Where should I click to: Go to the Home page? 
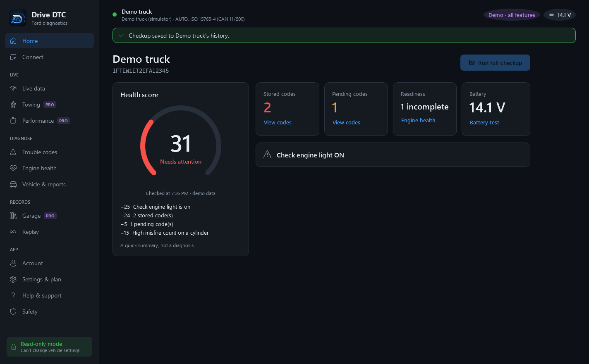pyautogui.click(x=49, y=41)
